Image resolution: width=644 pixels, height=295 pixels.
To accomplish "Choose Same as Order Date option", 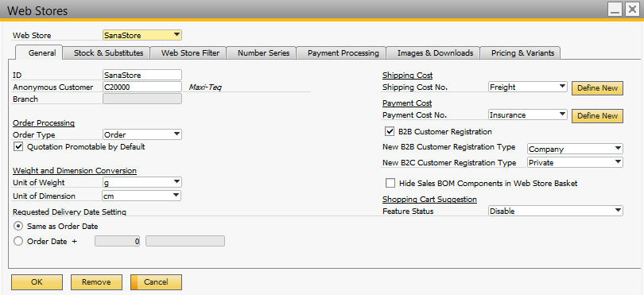I will (18, 226).
